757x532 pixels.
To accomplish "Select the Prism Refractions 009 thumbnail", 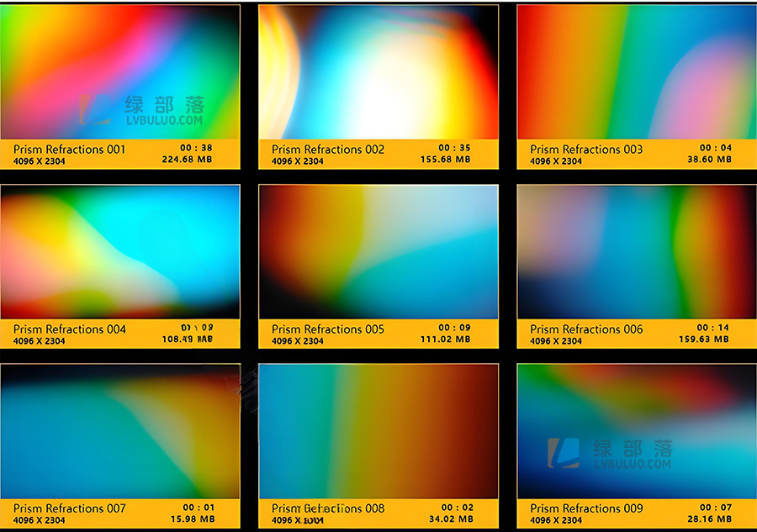I will [636, 429].
